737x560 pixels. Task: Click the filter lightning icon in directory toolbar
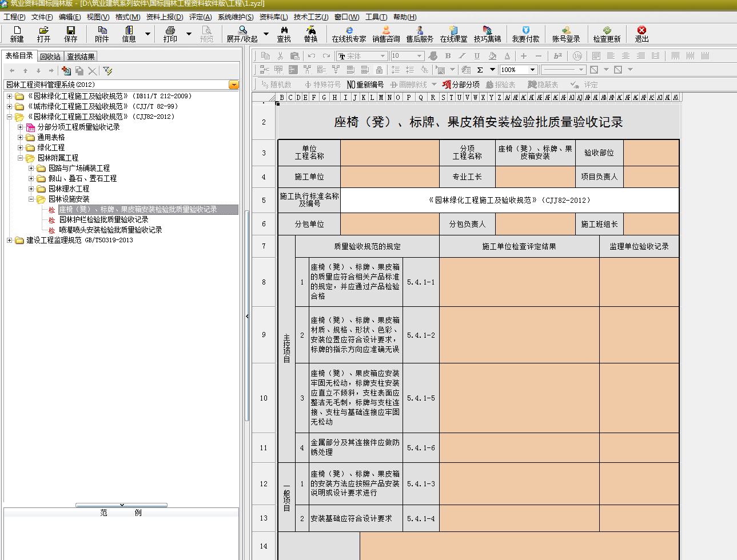[x=107, y=71]
